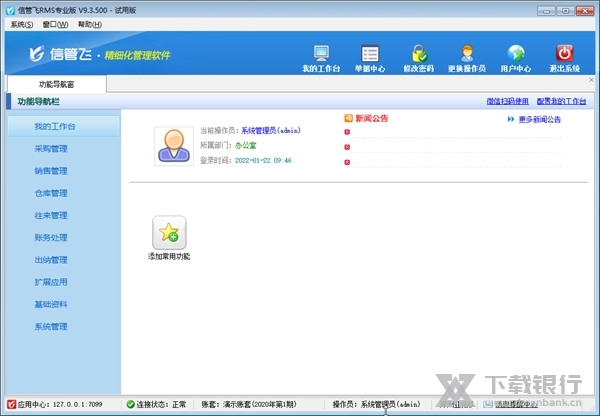This screenshot has width=600, height=416.
Task: Open 销售管理 in the sidebar
Action: [51, 171]
